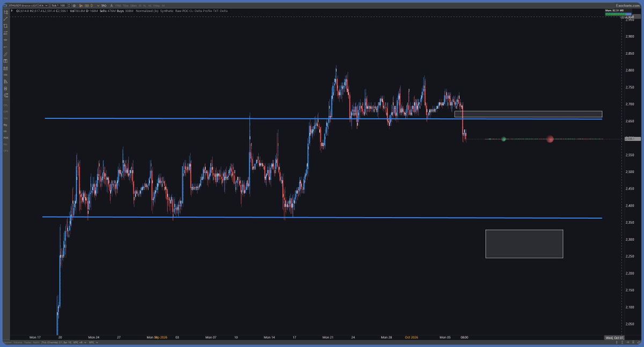Toggle the VA option in left sidebar

tap(5, 131)
